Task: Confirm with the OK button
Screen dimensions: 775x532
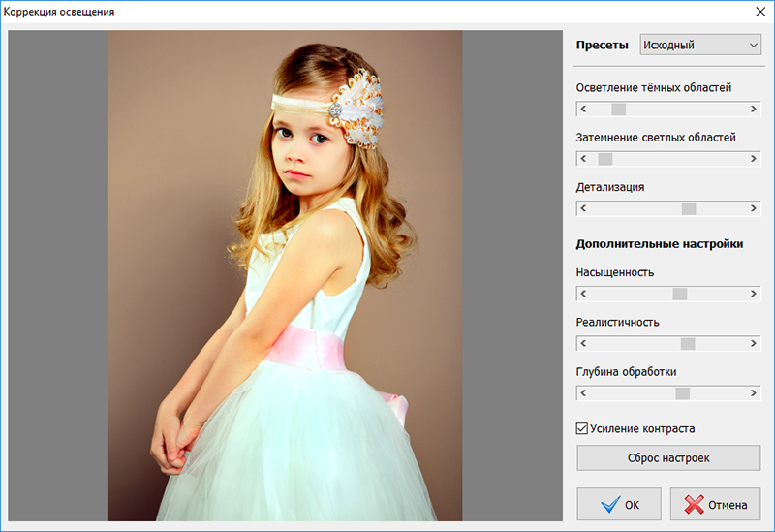Action: pos(619,504)
